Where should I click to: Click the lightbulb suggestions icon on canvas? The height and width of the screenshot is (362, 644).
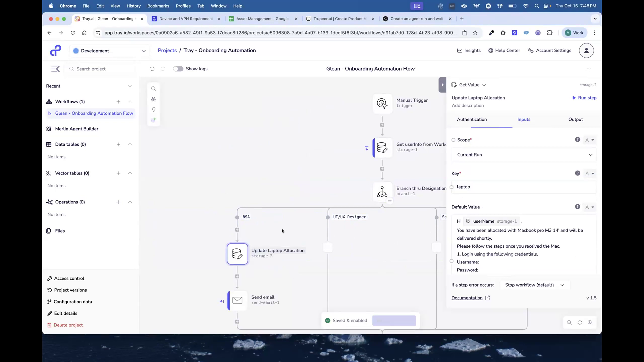pyautogui.click(x=153, y=110)
